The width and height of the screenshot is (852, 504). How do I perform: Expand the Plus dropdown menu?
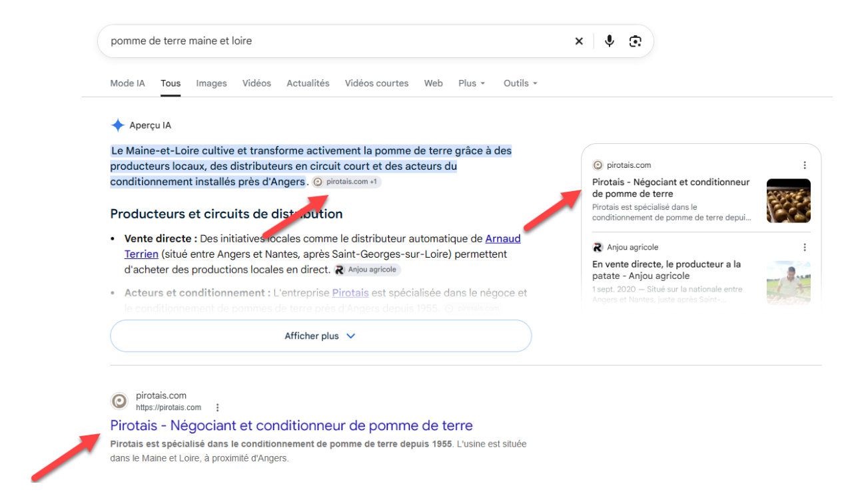(472, 83)
